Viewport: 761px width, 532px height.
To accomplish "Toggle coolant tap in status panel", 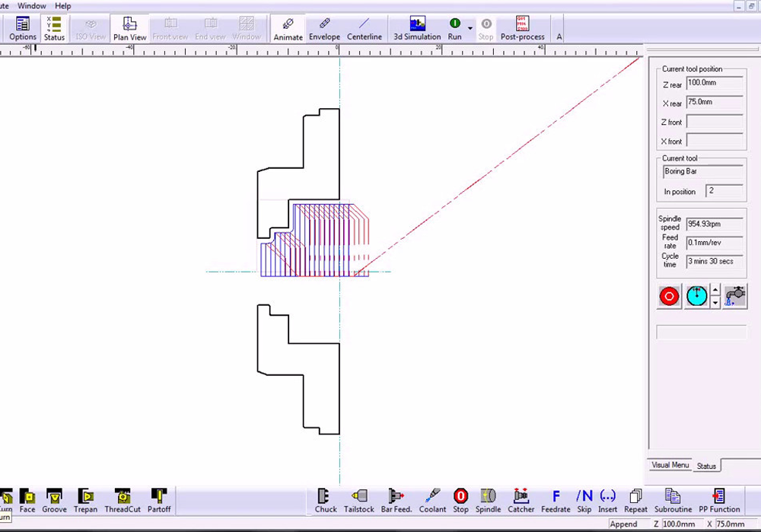I will coord(734,296).
